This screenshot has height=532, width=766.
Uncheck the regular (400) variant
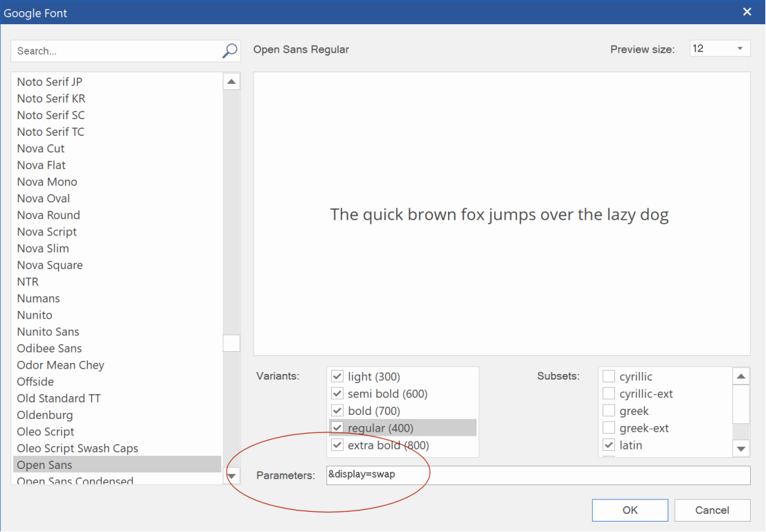point(337,427)
